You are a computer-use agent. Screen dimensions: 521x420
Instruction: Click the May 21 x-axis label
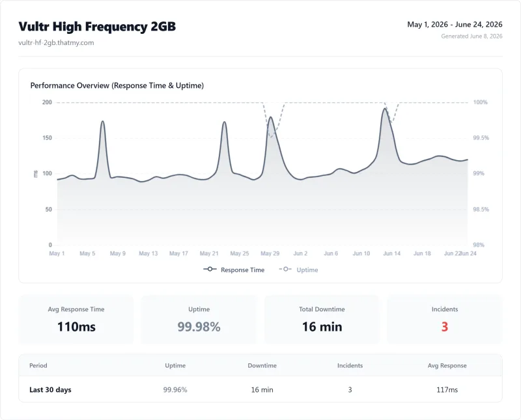coord(209,253)
